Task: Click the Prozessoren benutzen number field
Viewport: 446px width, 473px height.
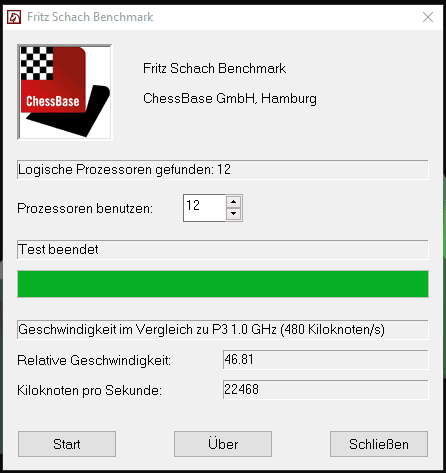Action: tap(204, 208)
